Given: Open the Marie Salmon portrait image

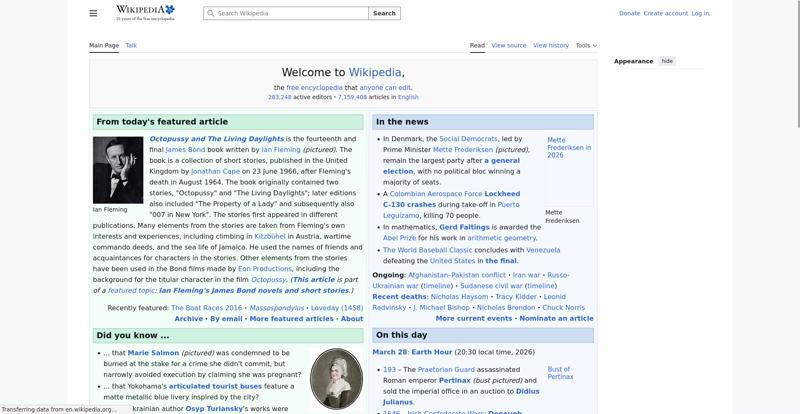Looking at the screenshot, I should coord(336,378).
